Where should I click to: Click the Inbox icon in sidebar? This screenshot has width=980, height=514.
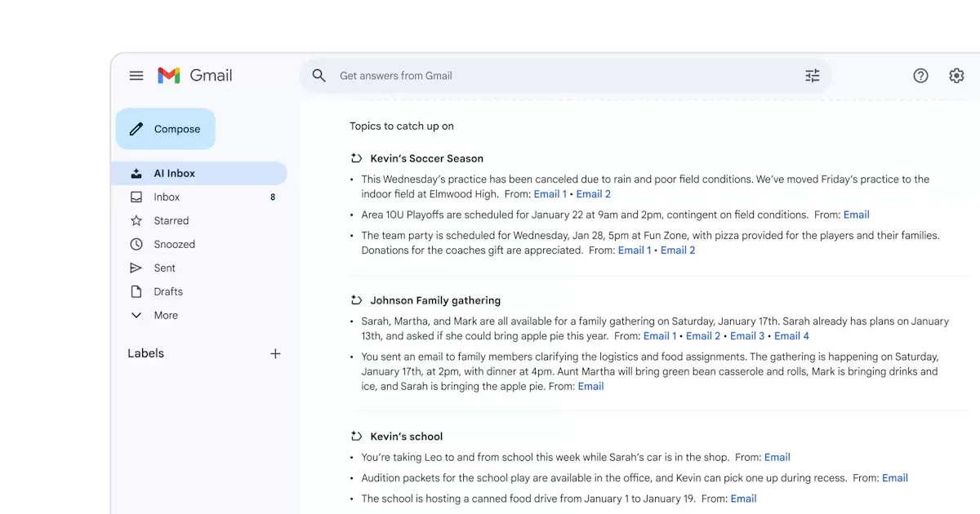136,197
